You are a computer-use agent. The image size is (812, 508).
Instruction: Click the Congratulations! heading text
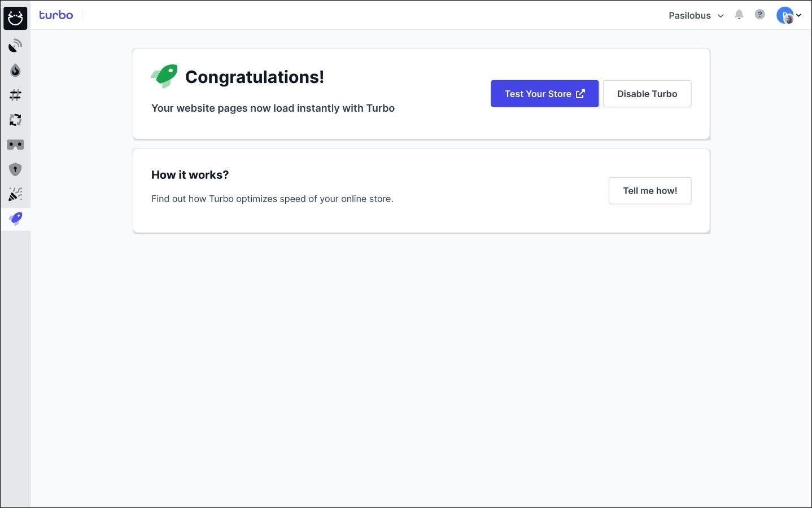pyautogui.click(x=255, y=77)
